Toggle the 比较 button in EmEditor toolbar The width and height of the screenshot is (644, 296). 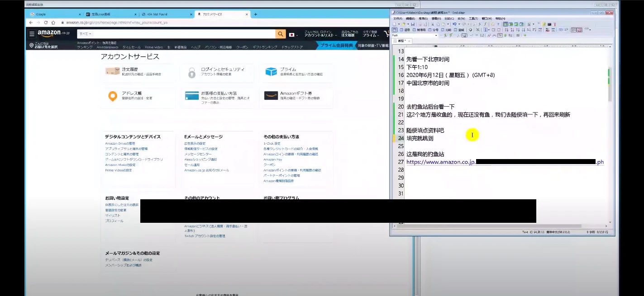coord(446,30)
